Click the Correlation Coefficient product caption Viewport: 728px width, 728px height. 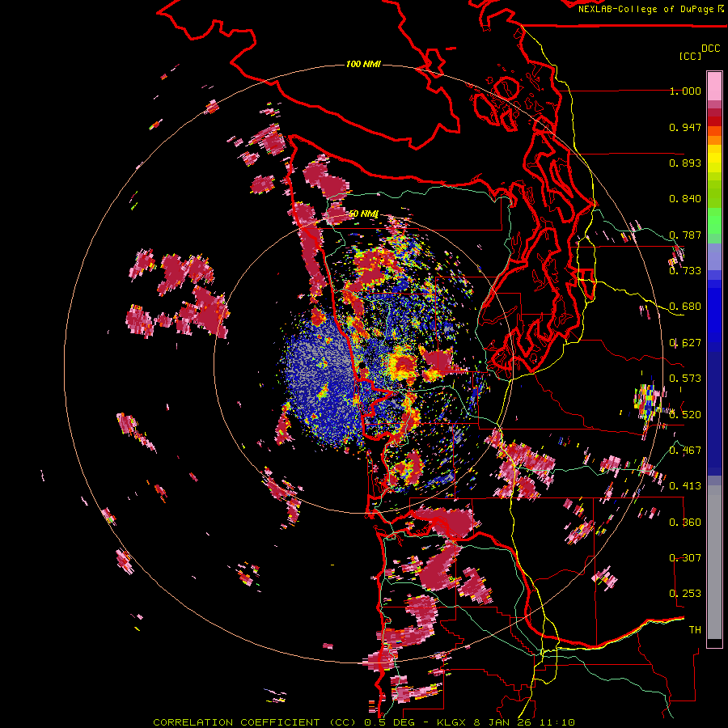pos(364,722)
